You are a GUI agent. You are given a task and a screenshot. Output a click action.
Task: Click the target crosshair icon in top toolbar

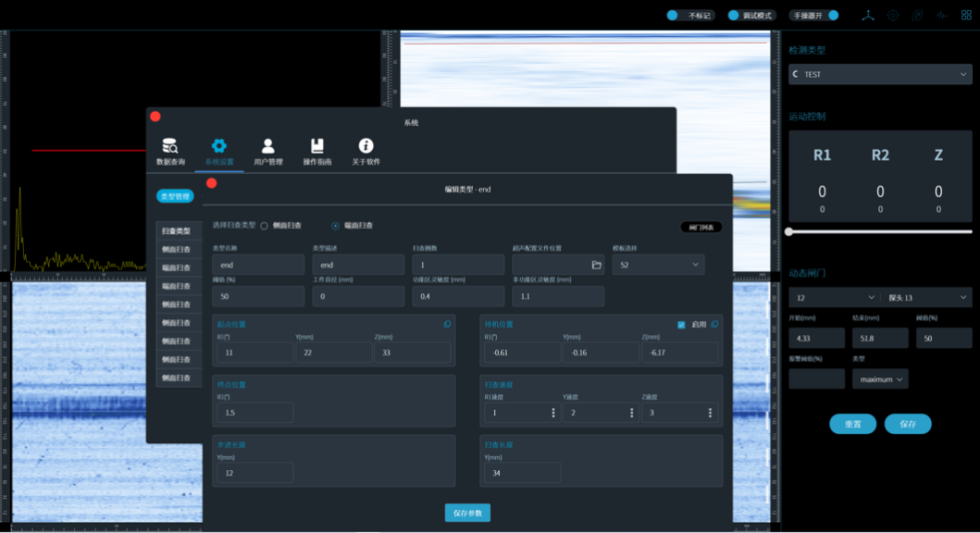tap(892, 16)
